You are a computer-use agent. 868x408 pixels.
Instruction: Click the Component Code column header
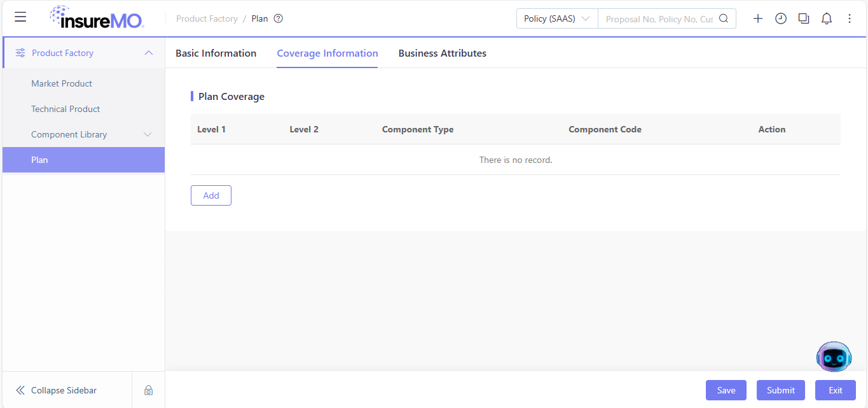[x=605, y=129]
